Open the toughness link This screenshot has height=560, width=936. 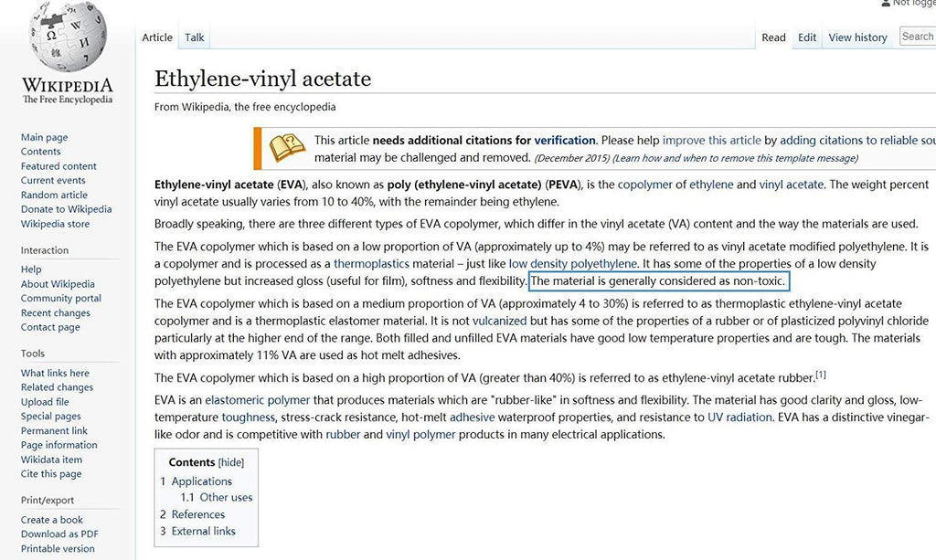249,417
